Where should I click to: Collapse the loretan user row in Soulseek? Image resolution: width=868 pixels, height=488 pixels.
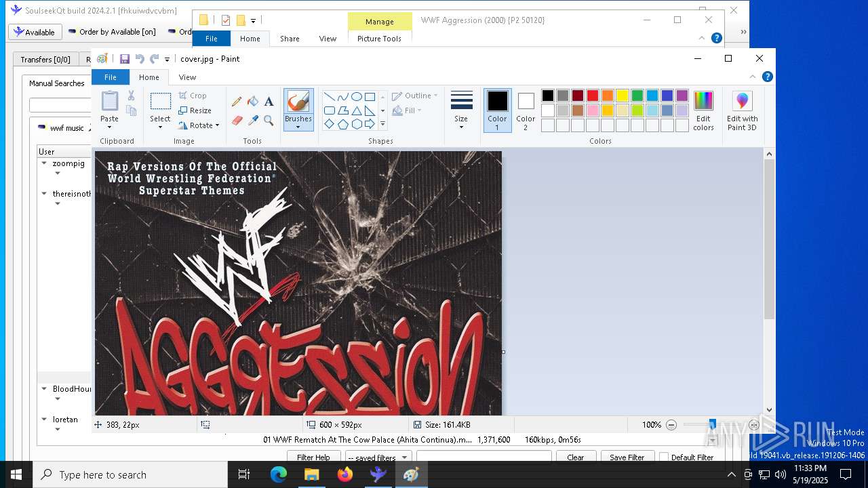pos(44,420)
